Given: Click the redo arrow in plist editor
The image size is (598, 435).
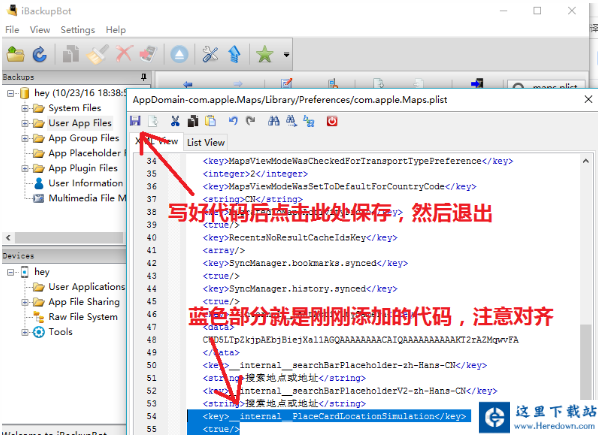Looking at the screenshot, I should point(251,121).
